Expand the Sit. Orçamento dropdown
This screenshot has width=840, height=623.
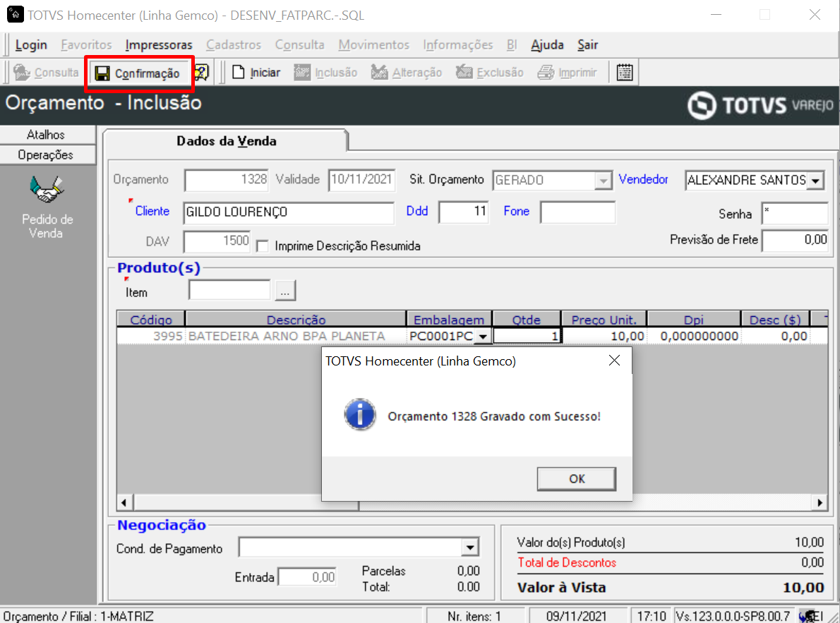pos(604,181)
